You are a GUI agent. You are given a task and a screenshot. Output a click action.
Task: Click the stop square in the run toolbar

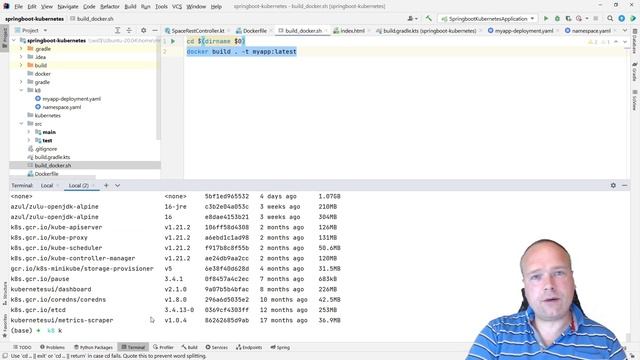[x=596, y=18]
